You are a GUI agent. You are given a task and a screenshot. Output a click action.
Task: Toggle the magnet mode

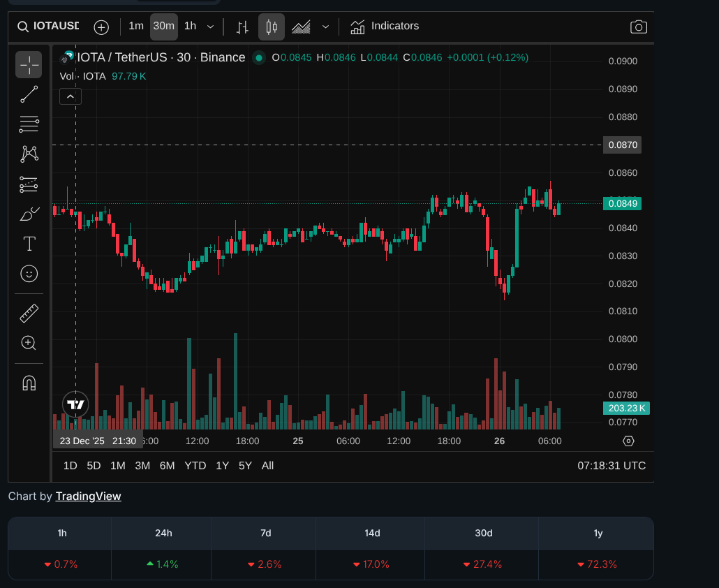(x=29, y=383)
